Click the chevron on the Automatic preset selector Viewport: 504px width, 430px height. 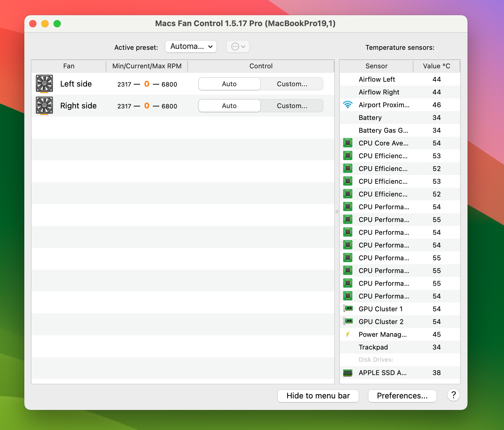[210, 47]
